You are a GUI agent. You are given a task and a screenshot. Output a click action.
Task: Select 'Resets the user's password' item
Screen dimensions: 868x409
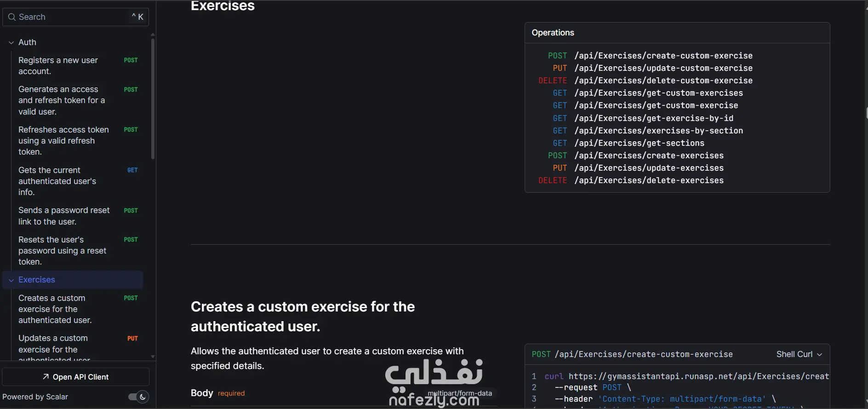click(62, 251)
